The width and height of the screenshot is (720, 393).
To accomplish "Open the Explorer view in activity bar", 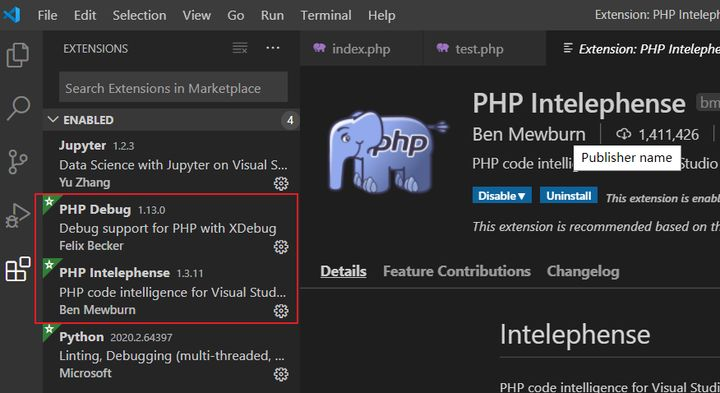I will pyautogui.click(x=18, y=55).
